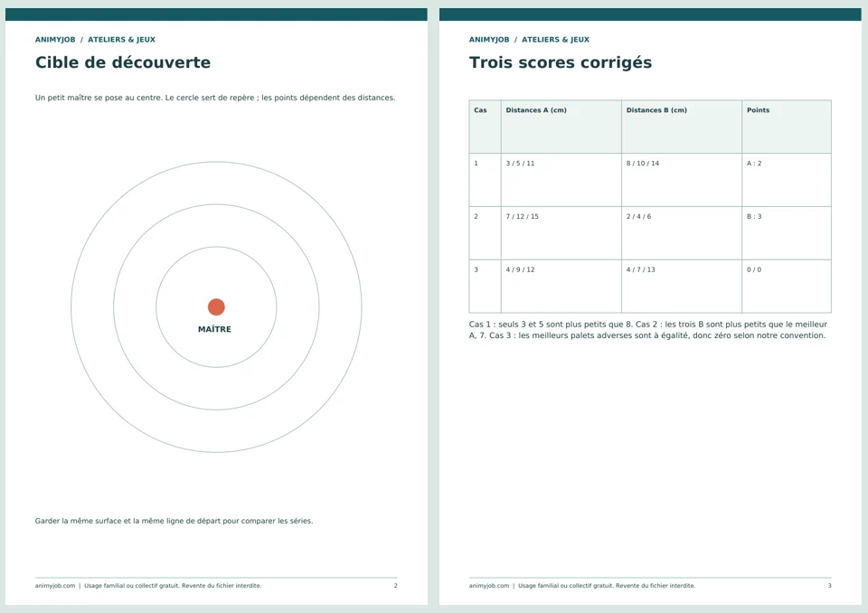Image resolution: width=868 pixels, height=613 pixels.
Task: Click the cell '8 / 10 / 14'
Action: [x=682, y=180]
